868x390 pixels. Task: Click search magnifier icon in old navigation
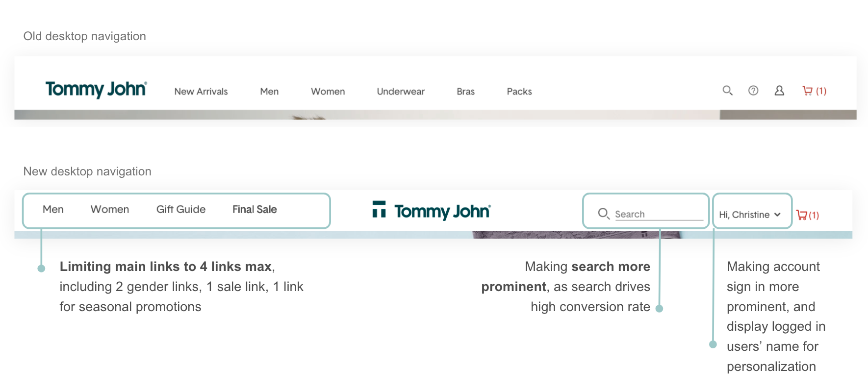tap(728, 91)
